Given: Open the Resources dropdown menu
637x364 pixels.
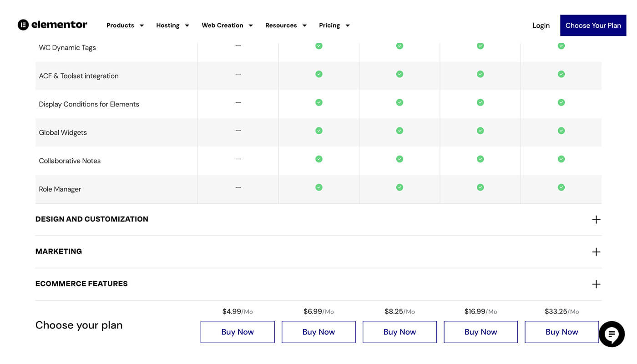Looking at the screenshot, I should pos(286,25).
